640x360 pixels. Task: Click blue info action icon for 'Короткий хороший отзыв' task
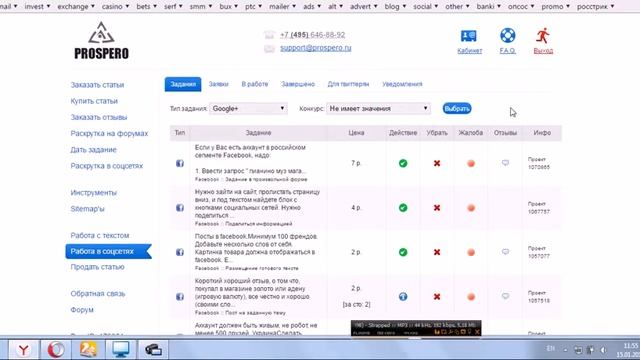tap(403, 297)
